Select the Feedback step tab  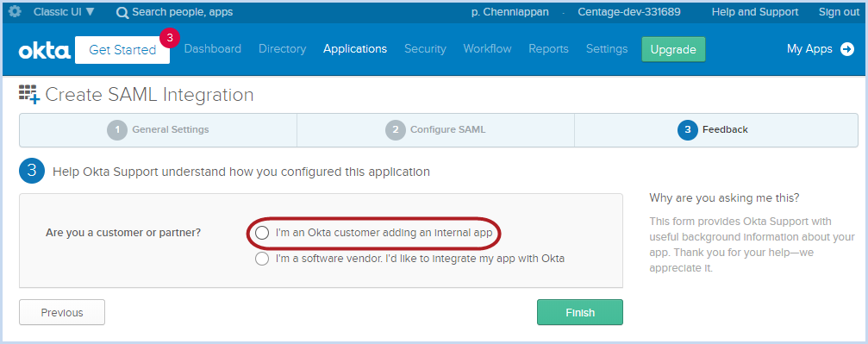[716, 130]
